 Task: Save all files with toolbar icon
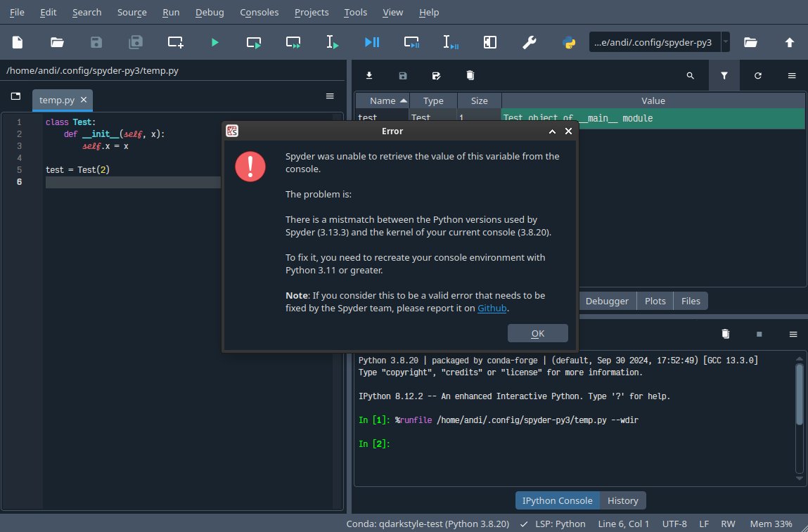tap(136, 42)
